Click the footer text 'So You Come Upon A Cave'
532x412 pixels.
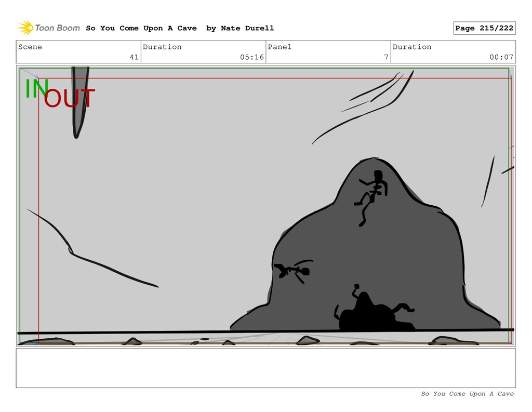pyautogui.click(x=467, y=394)
